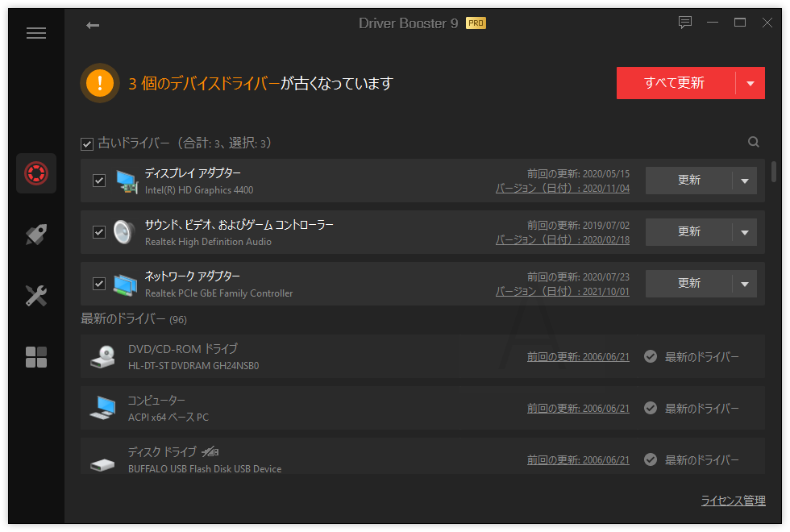Open version link dated 2021/10/01

tap(563, 291)
